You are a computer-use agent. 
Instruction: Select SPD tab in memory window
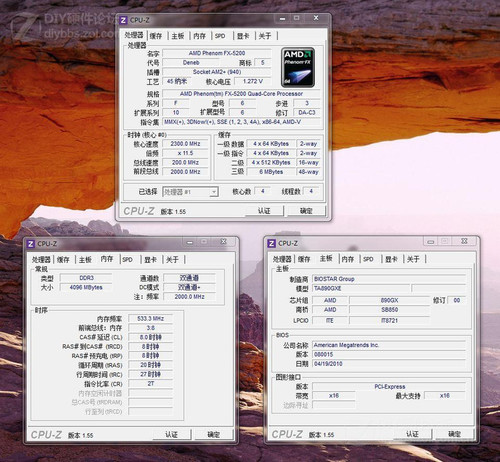127,260
